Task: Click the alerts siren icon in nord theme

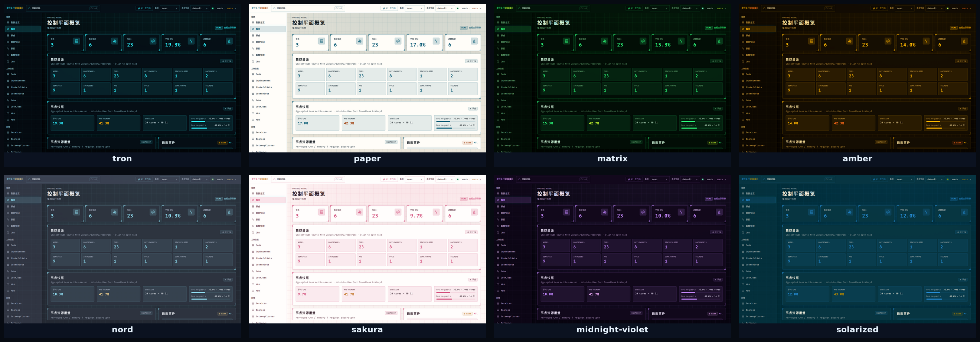Action: 229,212
